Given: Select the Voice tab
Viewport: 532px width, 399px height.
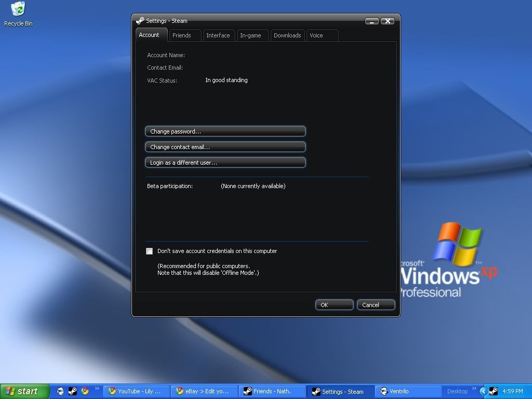Looking at the screenshot, I should coord(322,35).
